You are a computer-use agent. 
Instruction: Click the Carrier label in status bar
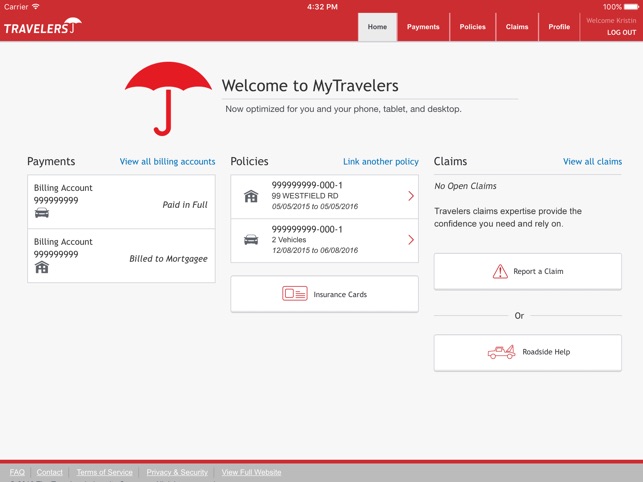(x=16, y=7)
